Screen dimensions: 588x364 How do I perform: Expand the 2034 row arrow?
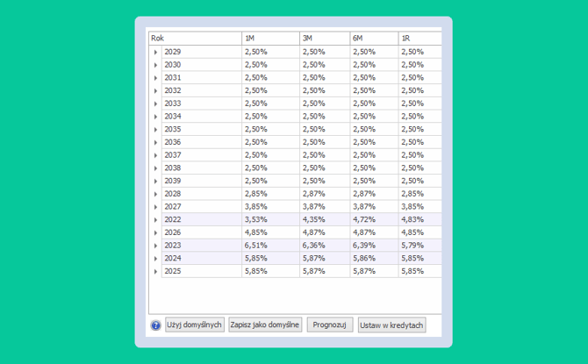pos(155,117)
